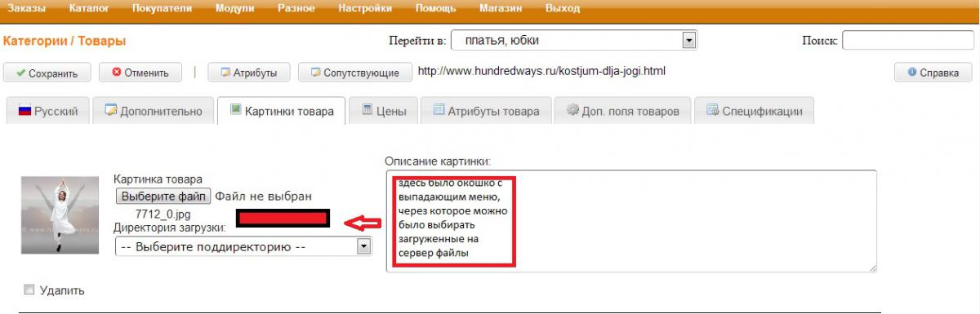
Task: Click the Сохранить button
Action: coord(47,73)
